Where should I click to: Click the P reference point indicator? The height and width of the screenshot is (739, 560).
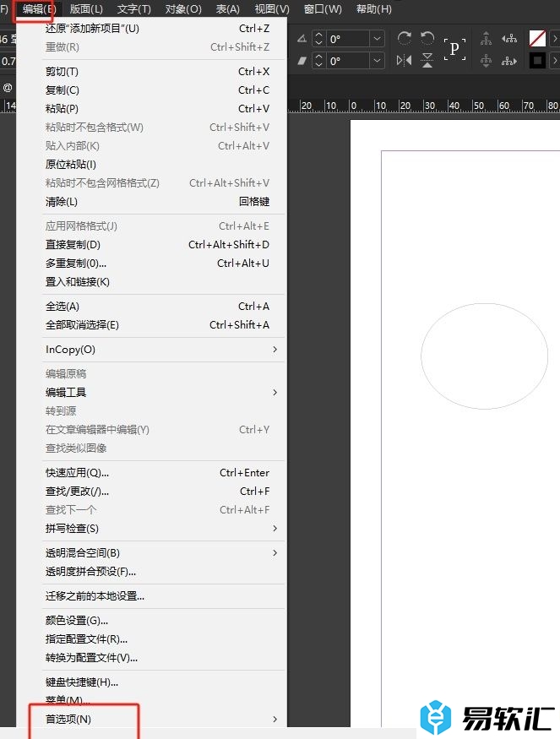coord(454,49)
